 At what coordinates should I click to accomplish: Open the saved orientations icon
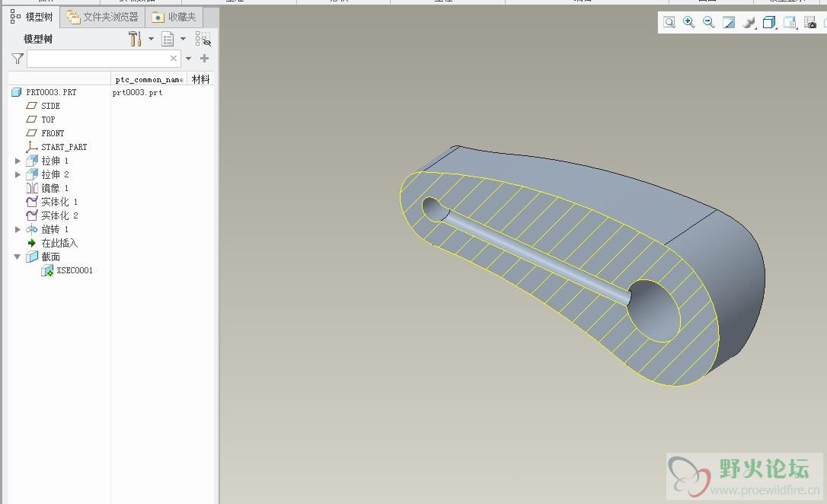click(x=790, y=22)
